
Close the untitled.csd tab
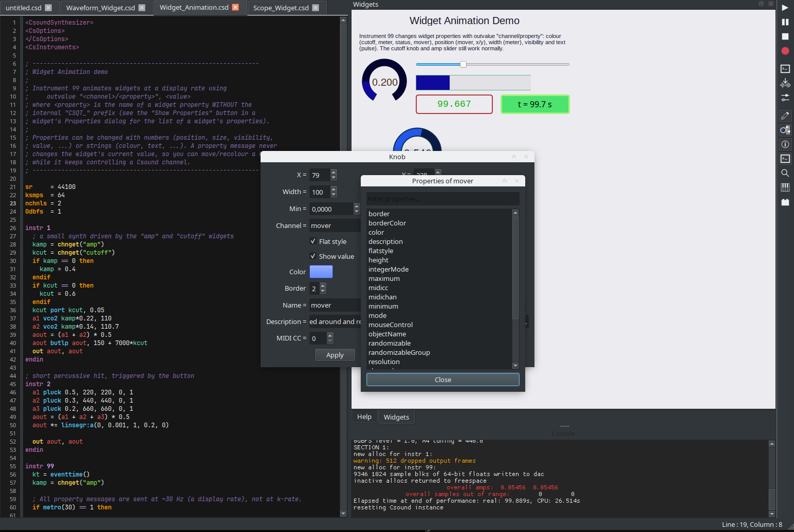coord(48,8)
